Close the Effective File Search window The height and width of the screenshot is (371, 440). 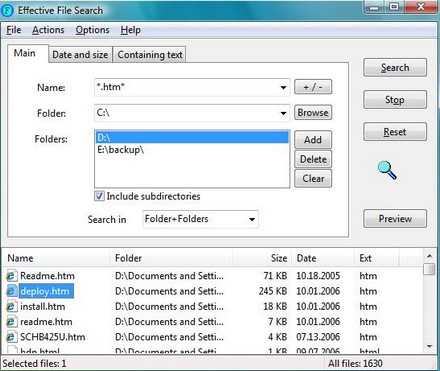tap(421, 7)
